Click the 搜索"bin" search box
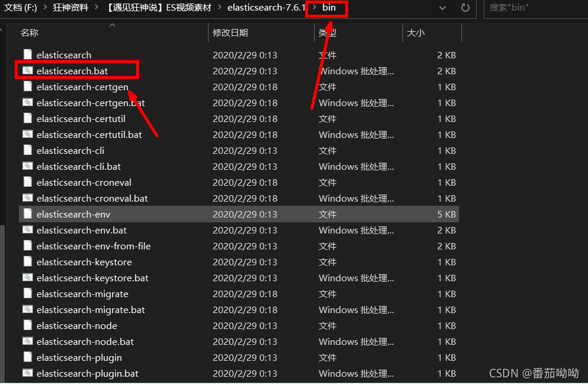Image resolution: width=588 pixels, height=385 pixels. pyautogui.click(x=536, y=8)
